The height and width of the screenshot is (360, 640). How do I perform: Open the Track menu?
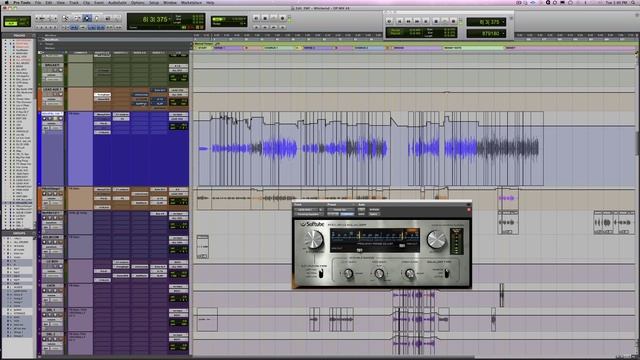74,2
